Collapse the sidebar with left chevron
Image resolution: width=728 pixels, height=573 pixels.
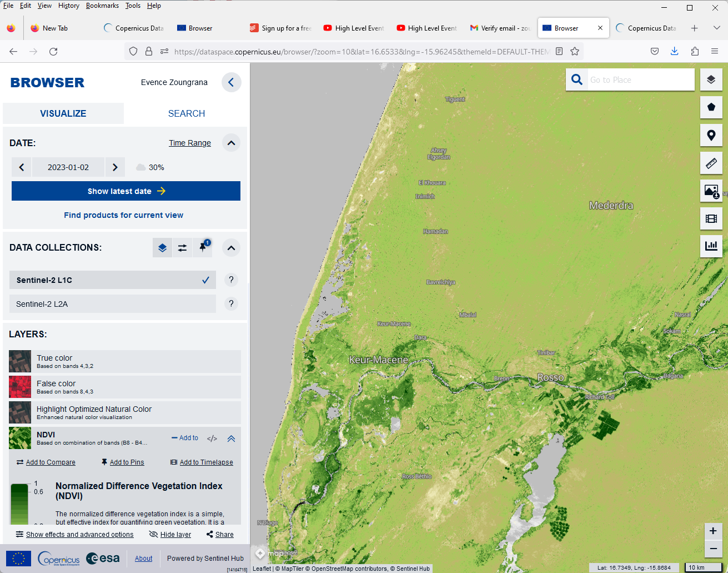click(231, 82)
